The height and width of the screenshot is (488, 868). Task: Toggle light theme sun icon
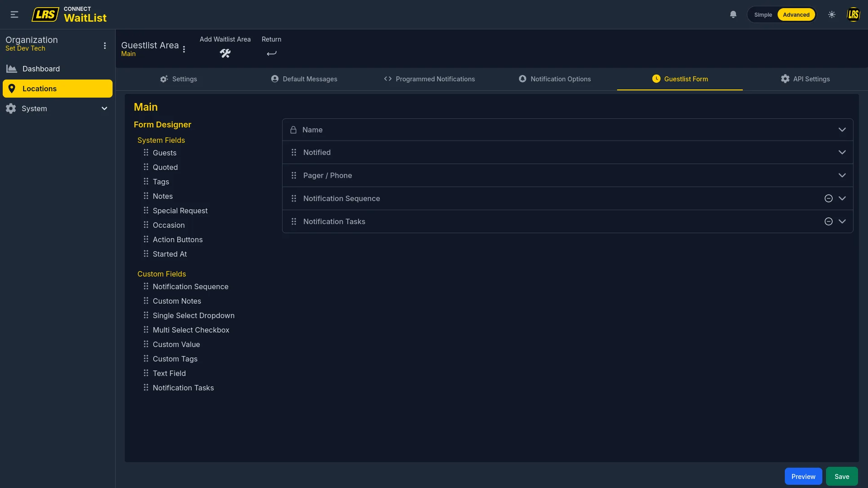click(x=832, y=14)
